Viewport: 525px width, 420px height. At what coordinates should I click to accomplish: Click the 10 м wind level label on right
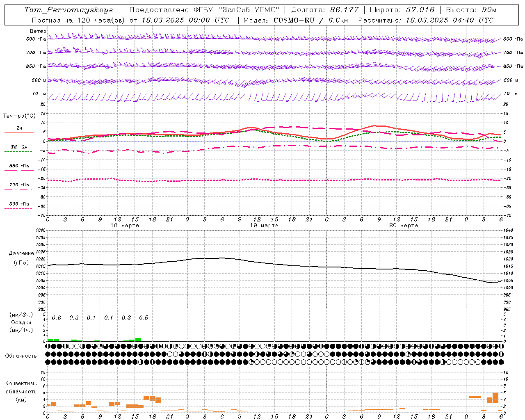tap(511, 94)
